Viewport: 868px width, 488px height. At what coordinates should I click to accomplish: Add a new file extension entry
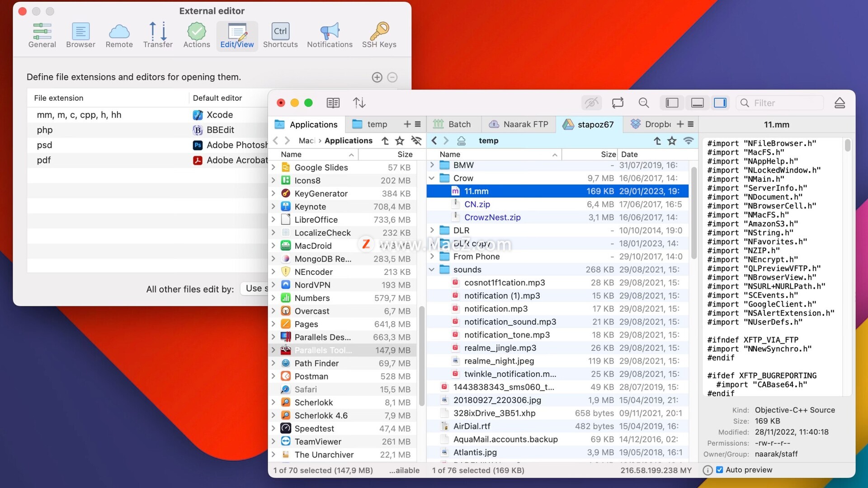pyautogui.click(x=377, y=77)
